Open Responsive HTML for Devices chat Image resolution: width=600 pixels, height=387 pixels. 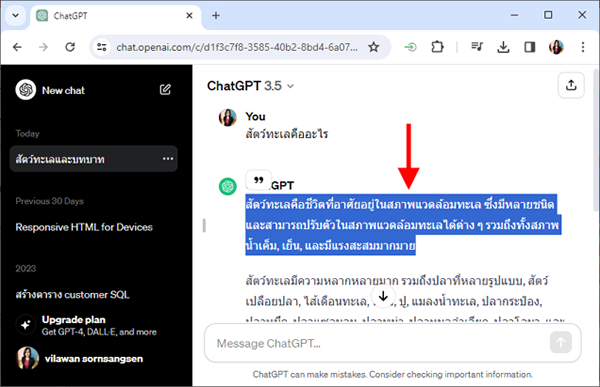pyautogui.click(x=84, y=227)
